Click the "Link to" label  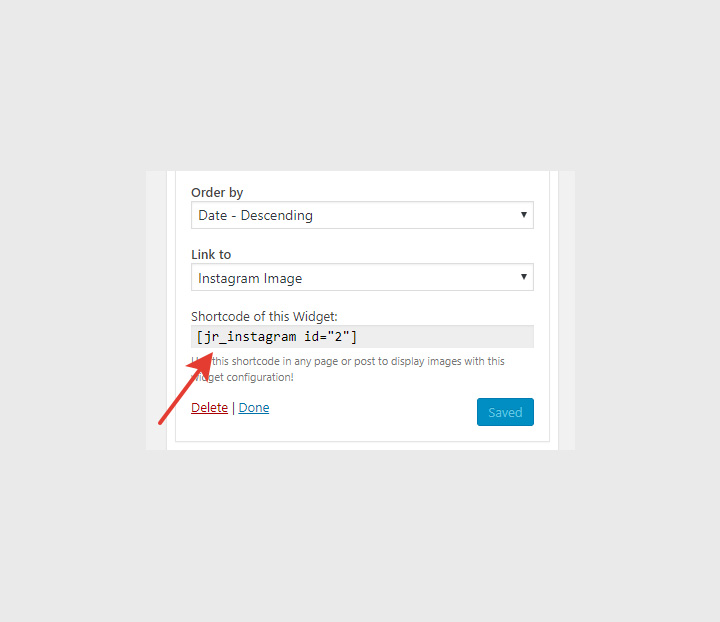pos(211,254)
